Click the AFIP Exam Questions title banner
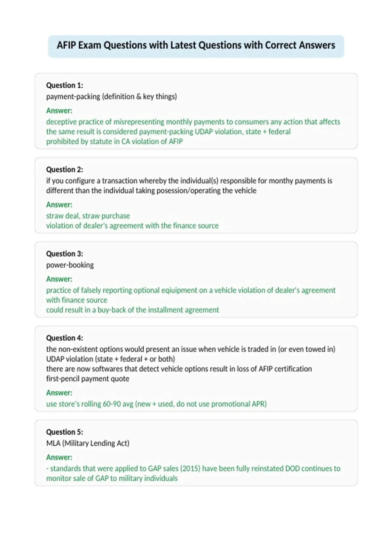Viewport: 392px width, 556px height. 196,45
